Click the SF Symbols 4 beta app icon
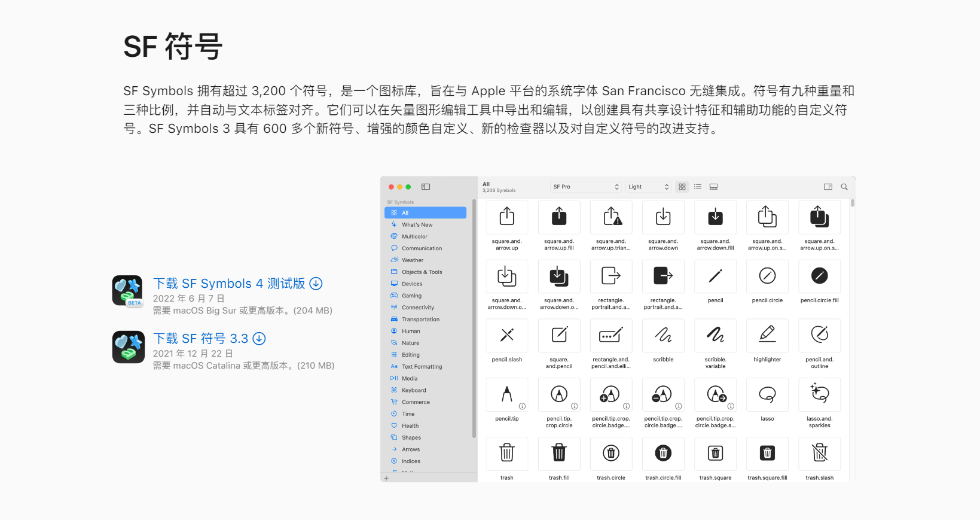The image size is (980, 520). coord(128,291)
